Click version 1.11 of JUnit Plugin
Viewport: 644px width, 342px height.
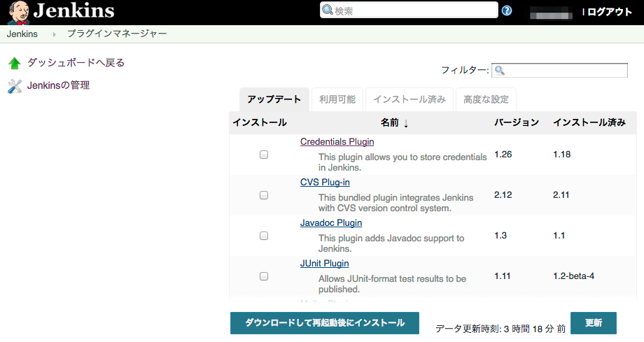pos(503,276)
